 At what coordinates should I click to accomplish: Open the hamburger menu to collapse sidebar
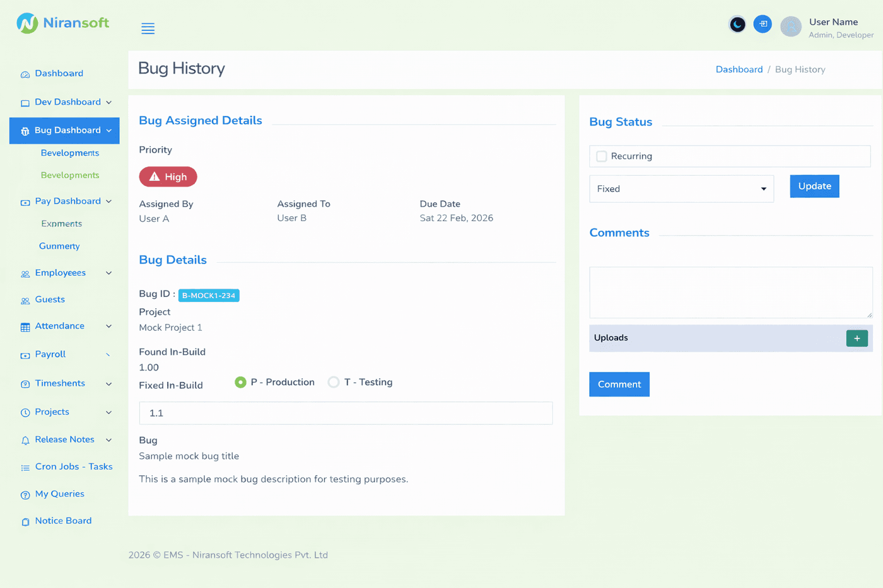tap(148, 28)
